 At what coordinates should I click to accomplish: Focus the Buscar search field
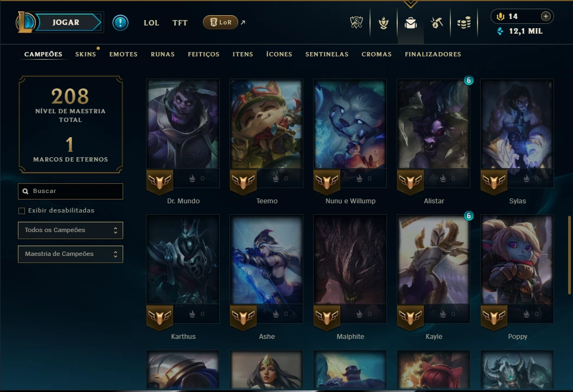coord(71,191)
